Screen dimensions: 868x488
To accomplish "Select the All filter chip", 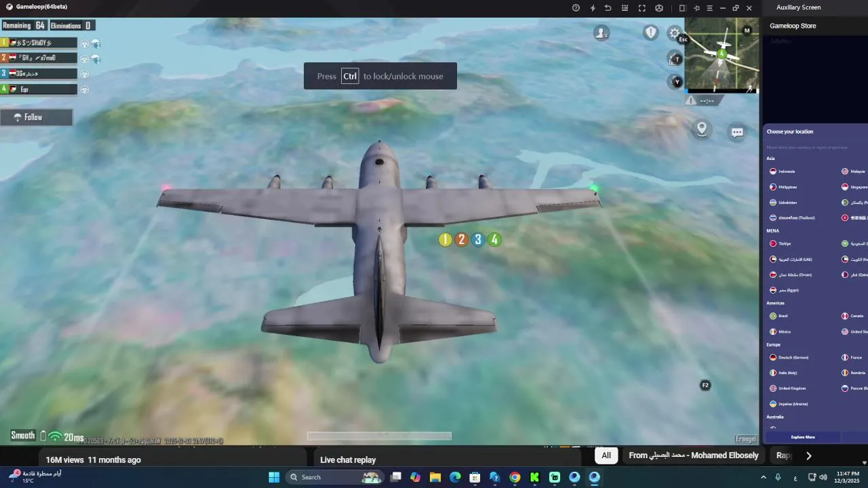I will click(x=606, y=455).
